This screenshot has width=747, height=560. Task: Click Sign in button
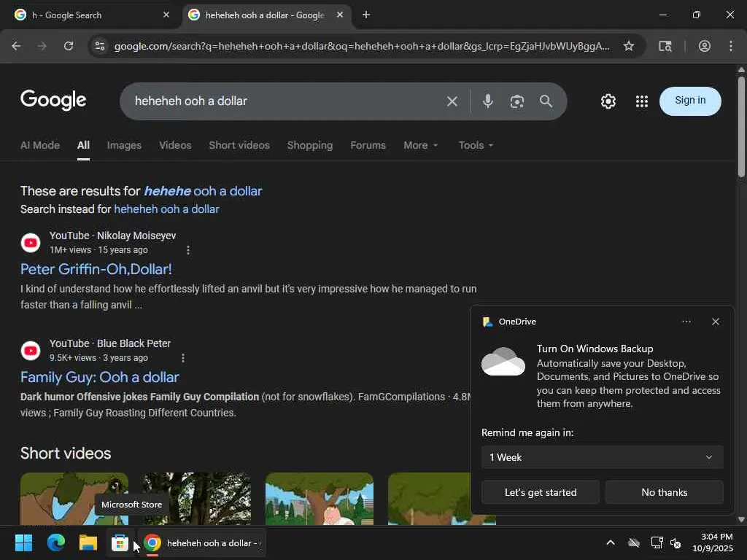click(x=690, y=101)
